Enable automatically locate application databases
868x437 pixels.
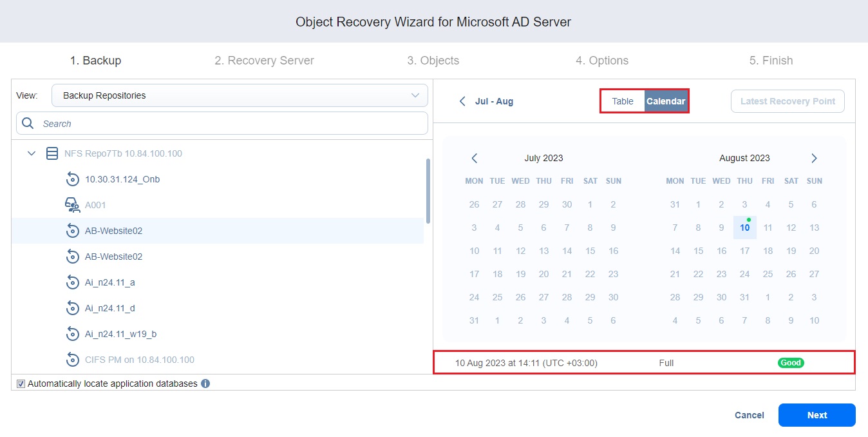tap(21, 383)
